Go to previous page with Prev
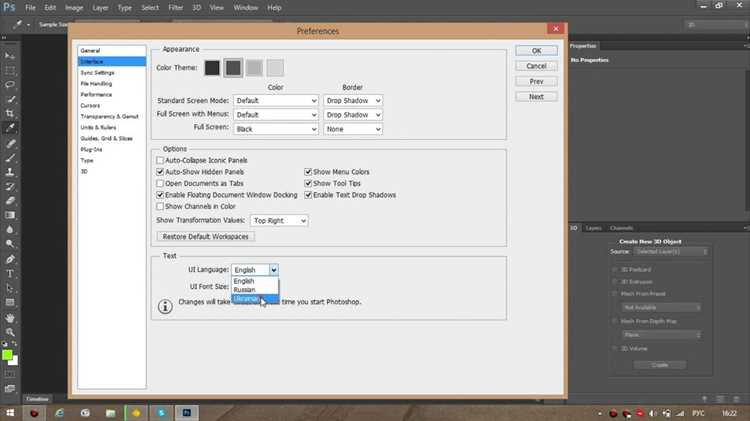 [536, 81]
